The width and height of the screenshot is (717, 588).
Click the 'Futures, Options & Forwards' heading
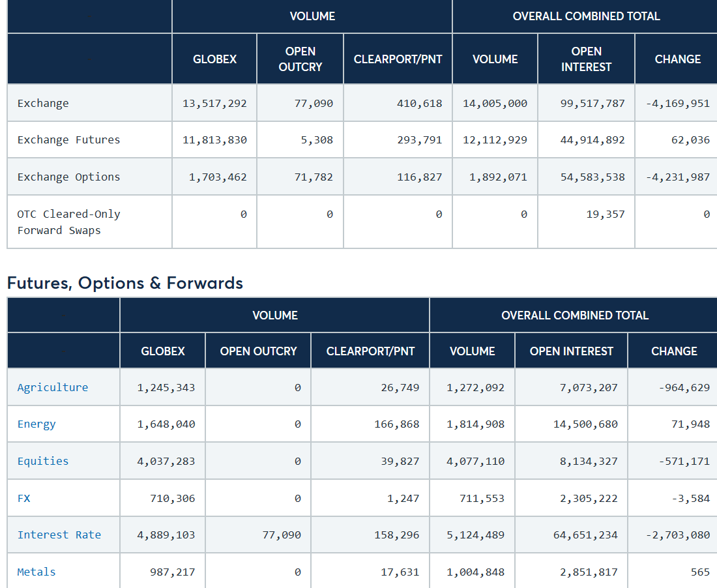click(125, 283)
